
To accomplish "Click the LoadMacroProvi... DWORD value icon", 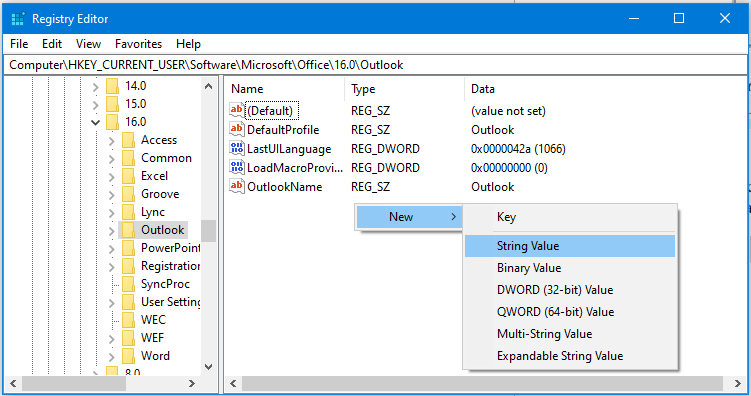I will point(237,168).
